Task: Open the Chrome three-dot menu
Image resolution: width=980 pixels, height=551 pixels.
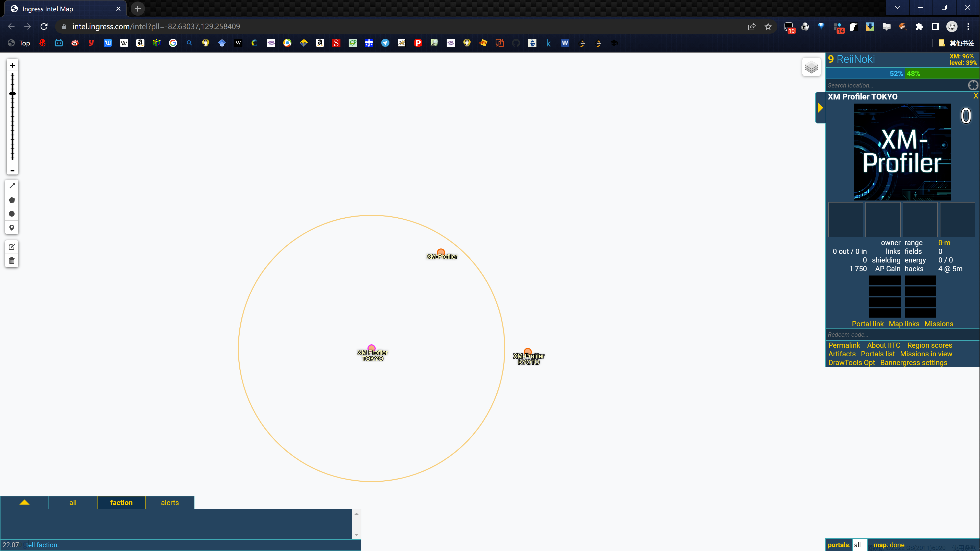Action: coord(968,27)
